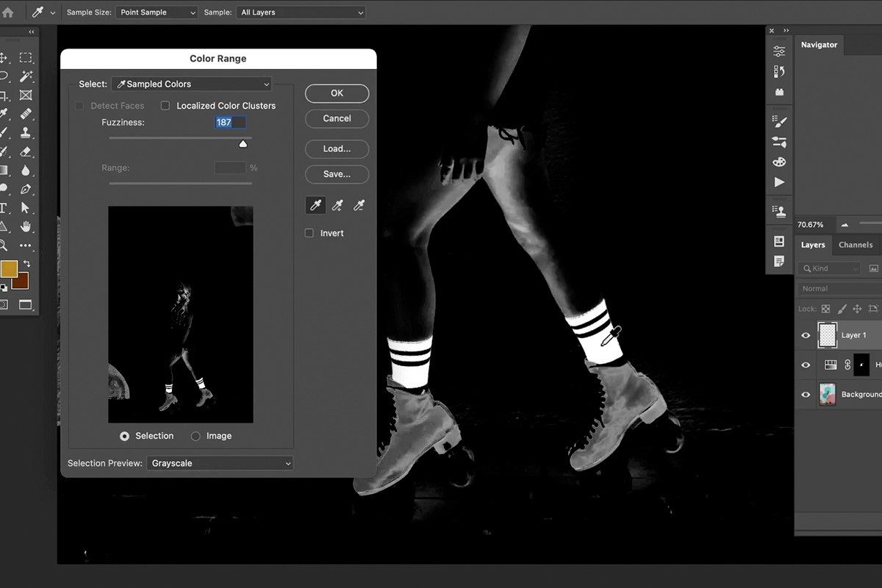
Task: Click the layer mask link chain icon
Action: click(x=847, y=365)
